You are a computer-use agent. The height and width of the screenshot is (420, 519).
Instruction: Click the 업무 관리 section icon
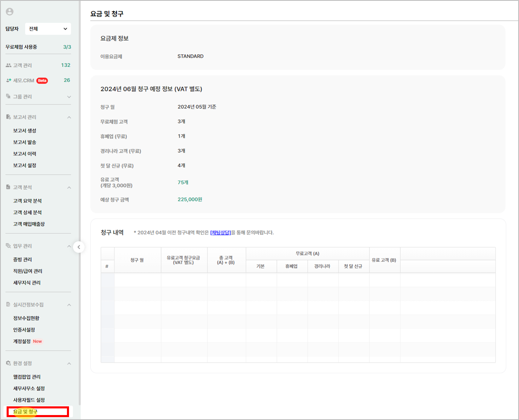coord(8,246)
